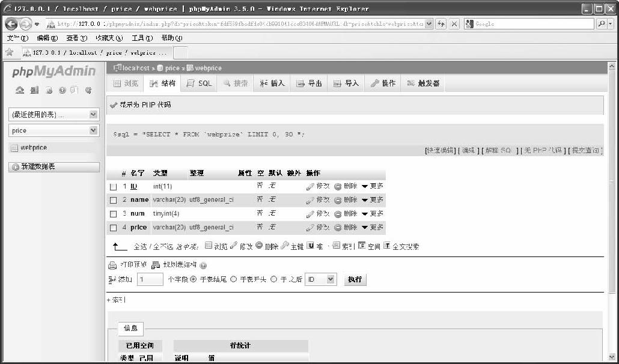Click the Import tab
619x364 pixels.
click(346, 83)
